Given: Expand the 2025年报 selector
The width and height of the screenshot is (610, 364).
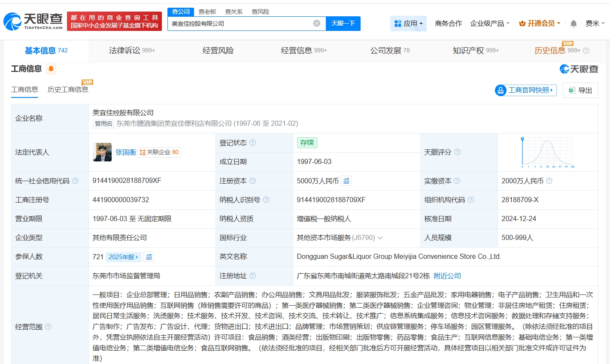Looking at the screenshot, I should tap(123, 257).
